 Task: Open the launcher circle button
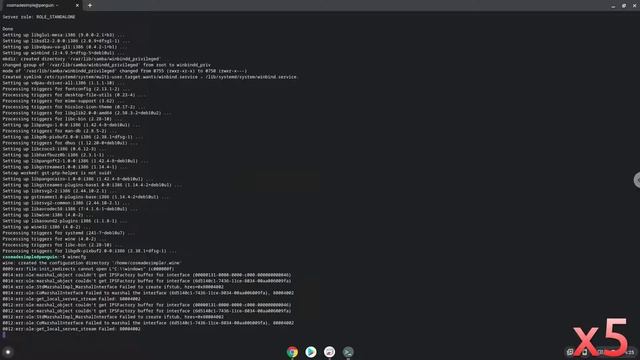point(8,352)
